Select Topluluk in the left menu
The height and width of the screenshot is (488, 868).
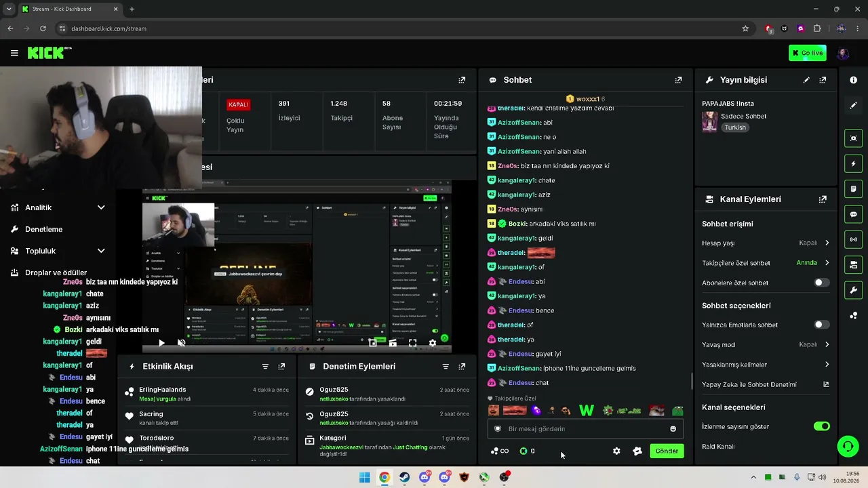(x=40, y=251)
